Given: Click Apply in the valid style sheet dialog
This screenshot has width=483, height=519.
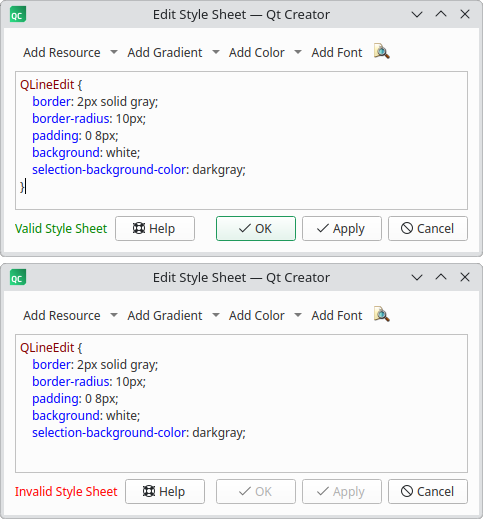Looking at the screenshot, I should coord(342,229).
